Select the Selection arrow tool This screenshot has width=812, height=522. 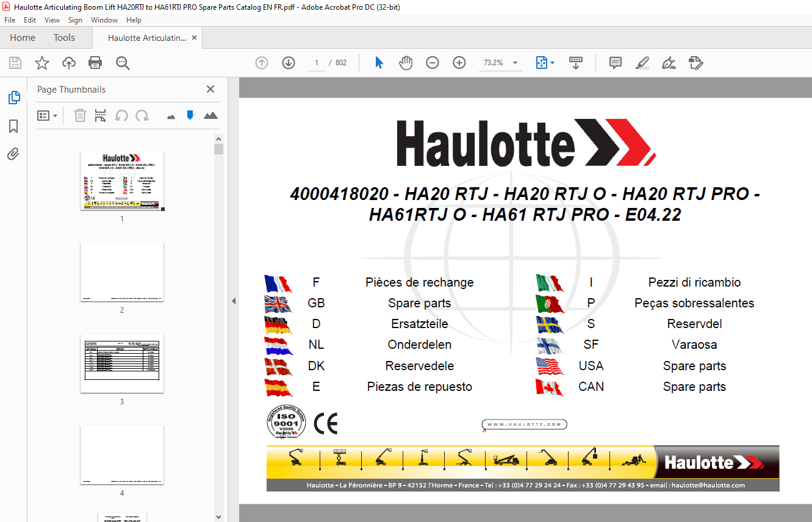pos(379,63)
